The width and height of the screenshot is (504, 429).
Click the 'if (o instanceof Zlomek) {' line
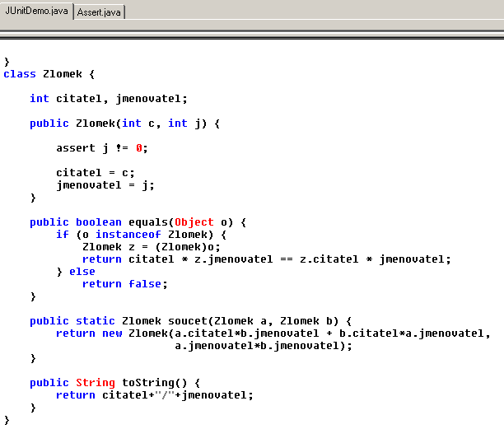141,235
